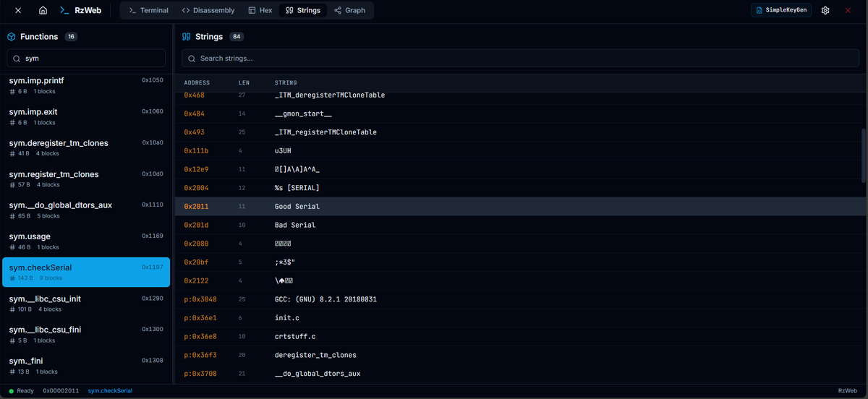The image size is (868, 399).
Task: Click address 0x201d
Action: coord(196,225)
